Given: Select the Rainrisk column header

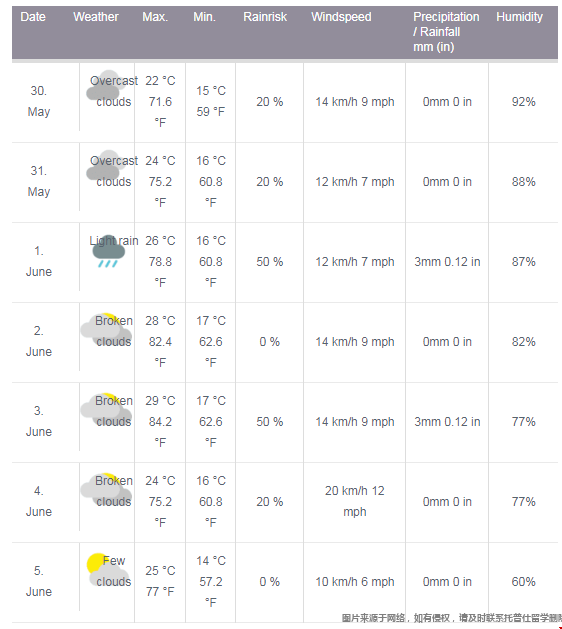Looking at the screenshot, I should (x=265, y=17).
